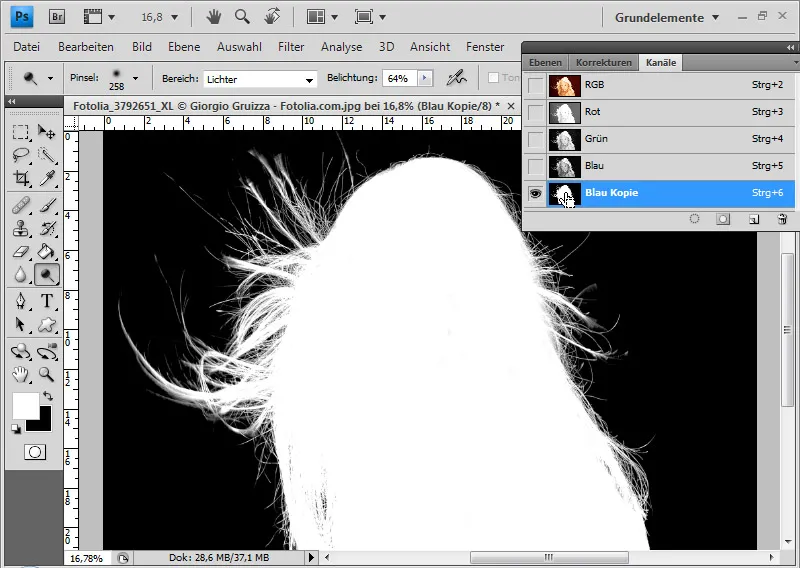
Task: Select the Blur droplet tool
Action: [20, 275]
